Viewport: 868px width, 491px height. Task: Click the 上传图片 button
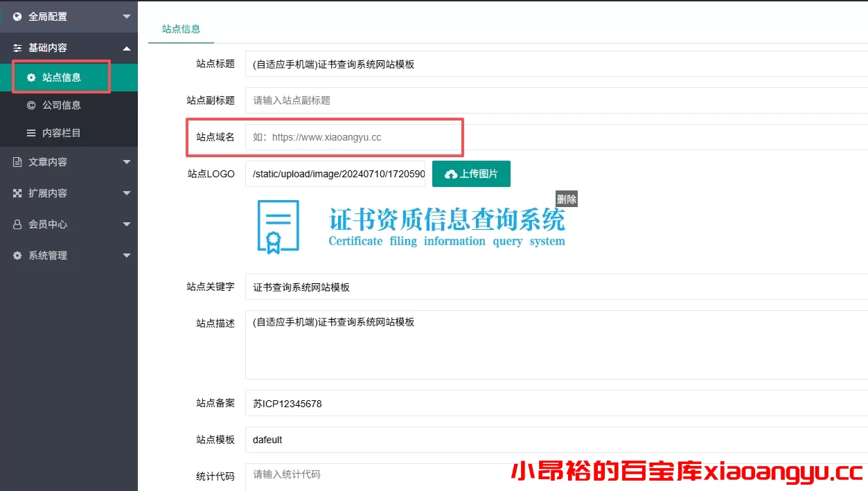click(x=471, y=174)
